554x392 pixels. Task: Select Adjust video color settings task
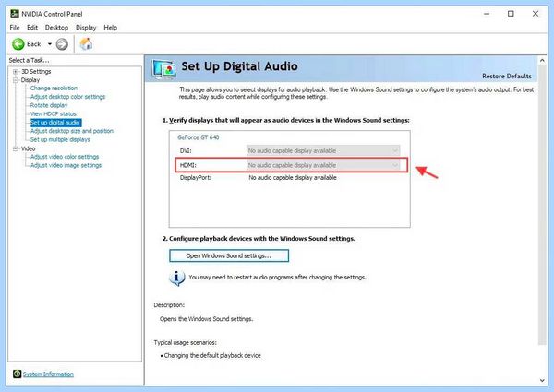tap(65, 157)
